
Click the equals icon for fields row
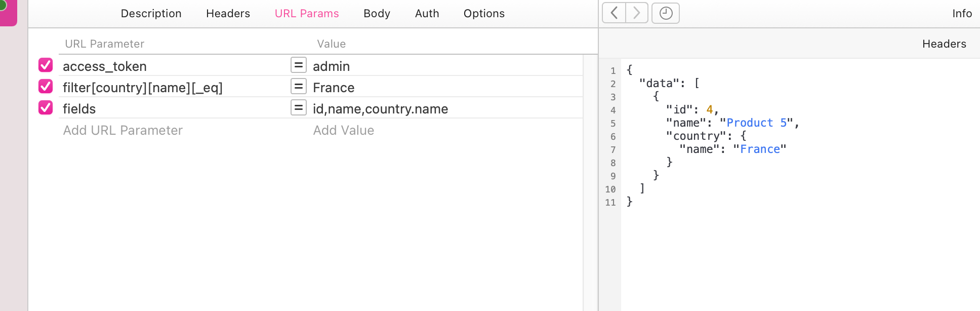tap(299, 107)
